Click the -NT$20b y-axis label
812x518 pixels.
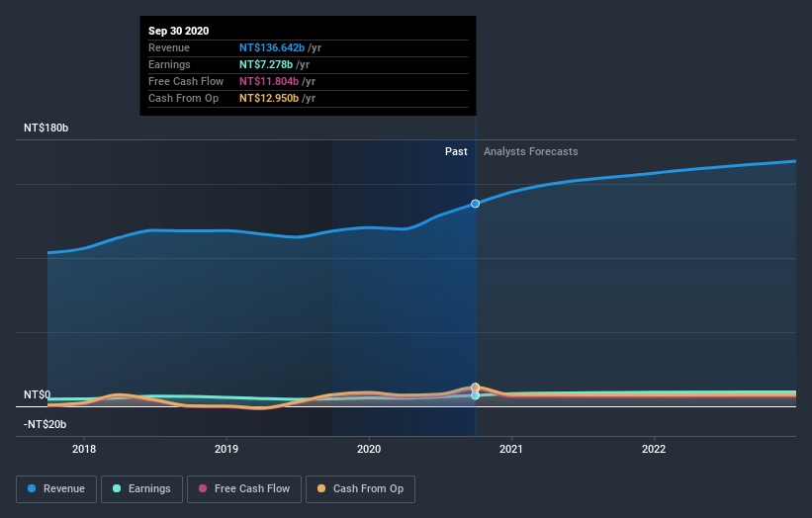point(45,424)
